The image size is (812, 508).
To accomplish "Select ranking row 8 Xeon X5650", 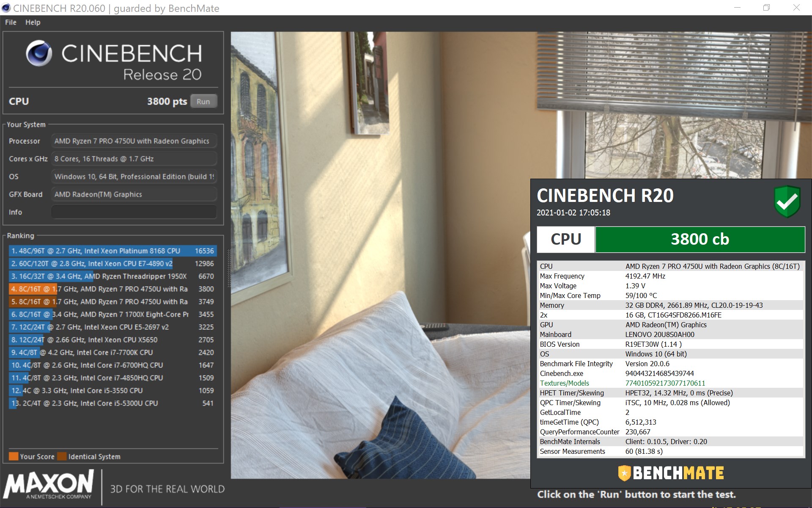I will tap(113, 340).
